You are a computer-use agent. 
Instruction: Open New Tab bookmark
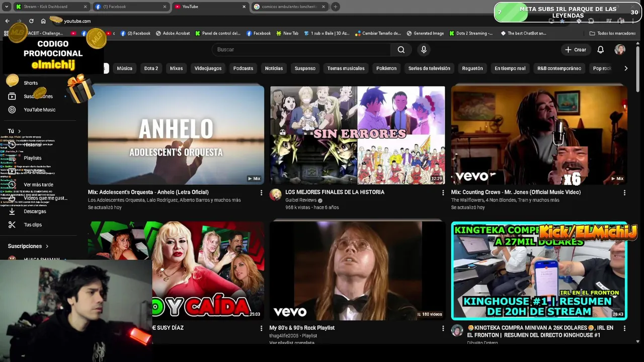tap(287, 33)
